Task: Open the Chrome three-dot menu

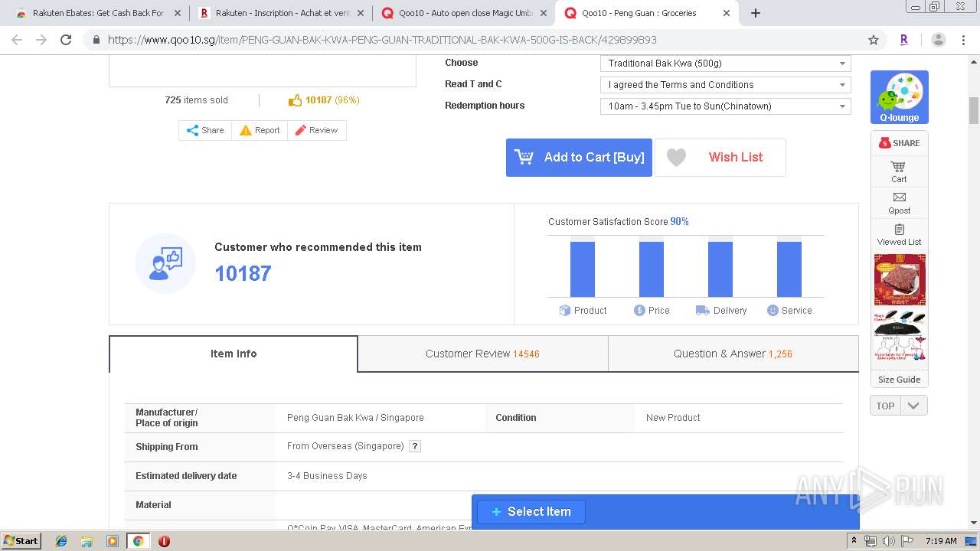Action: click(x=963, y=40)
